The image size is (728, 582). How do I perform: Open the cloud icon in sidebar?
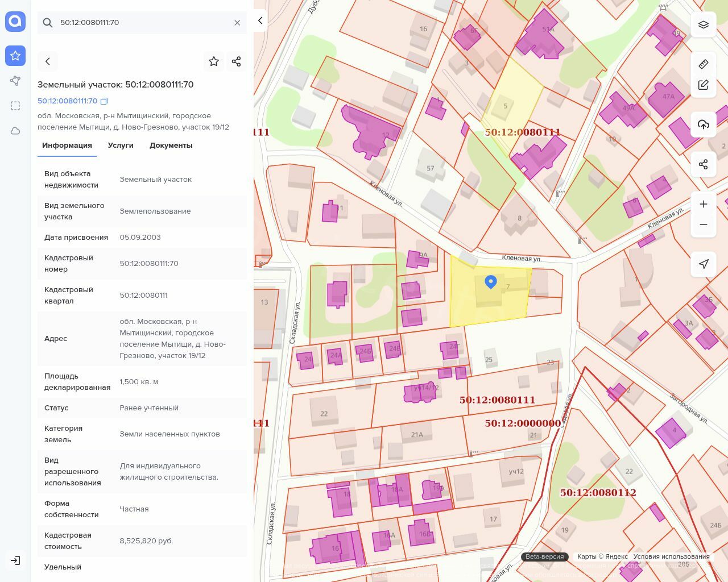pos(15,131)
